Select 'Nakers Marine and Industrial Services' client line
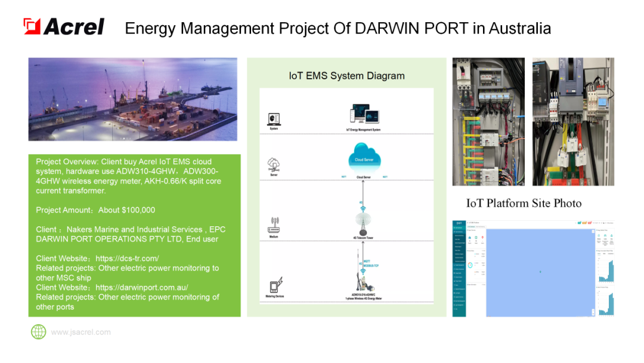 (x=131, y=229)
